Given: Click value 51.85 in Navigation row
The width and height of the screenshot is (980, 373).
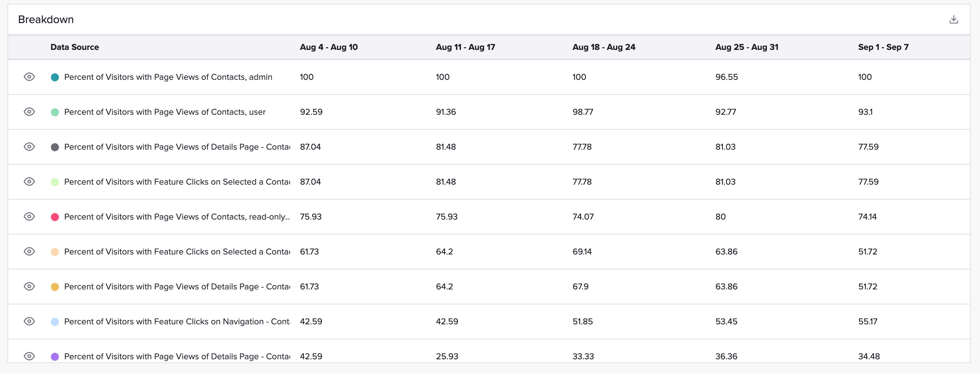Looking at the screenshot, I should tap(582, 322).
